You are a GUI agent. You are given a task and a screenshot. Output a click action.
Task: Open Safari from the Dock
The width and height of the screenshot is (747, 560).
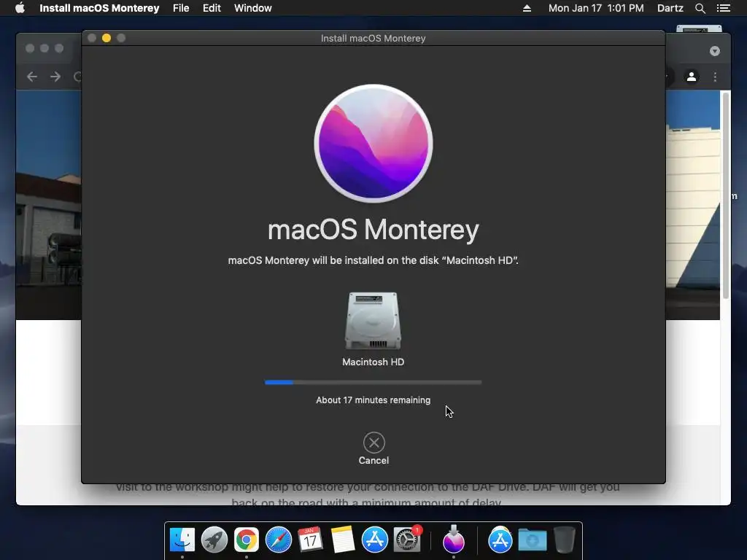[278, 540]
